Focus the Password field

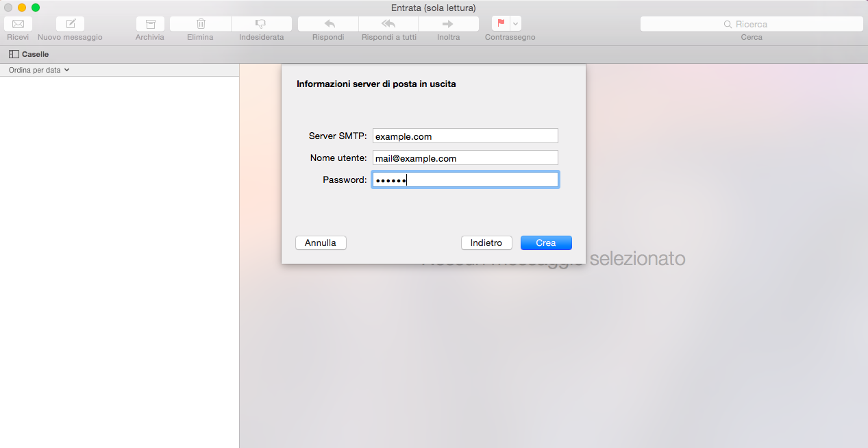click(x=465, y=180)
